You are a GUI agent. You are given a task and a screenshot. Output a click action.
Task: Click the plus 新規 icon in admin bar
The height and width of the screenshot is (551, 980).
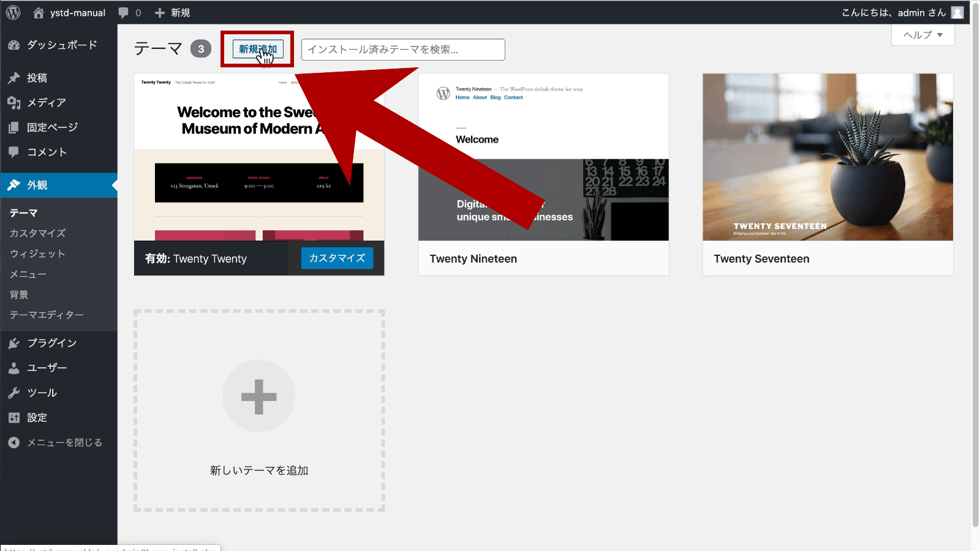(160, 13)
